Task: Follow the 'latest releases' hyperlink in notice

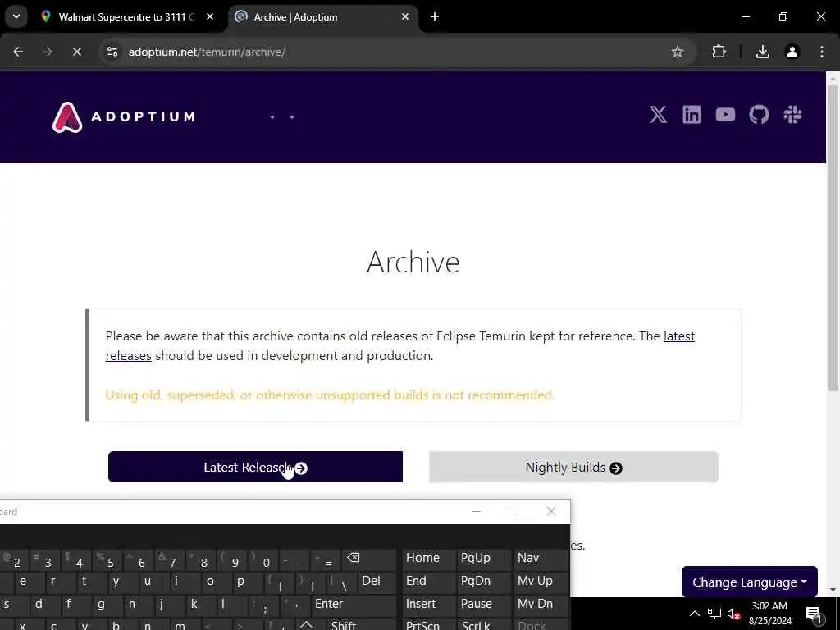Action: click(678, 336)
